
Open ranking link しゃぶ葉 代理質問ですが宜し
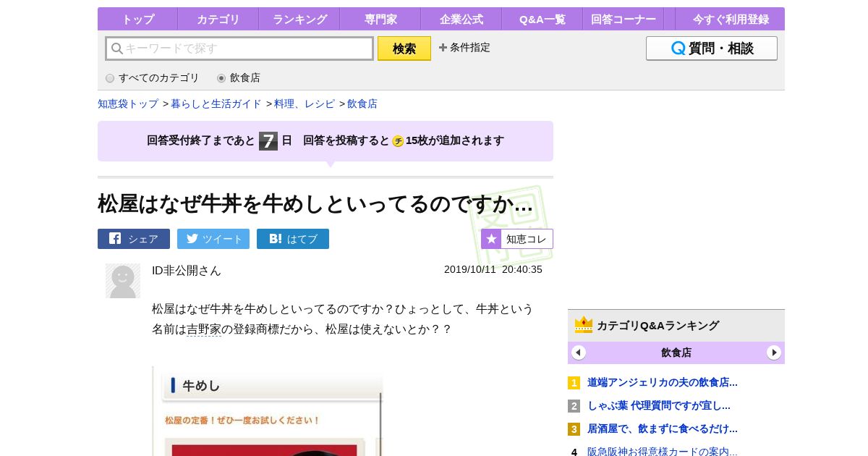659,405
